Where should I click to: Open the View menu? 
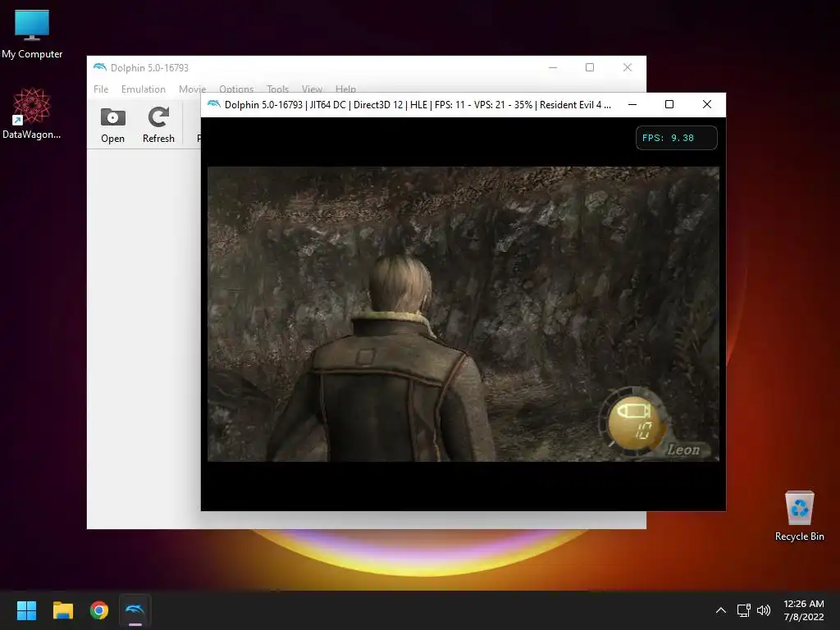312,89
